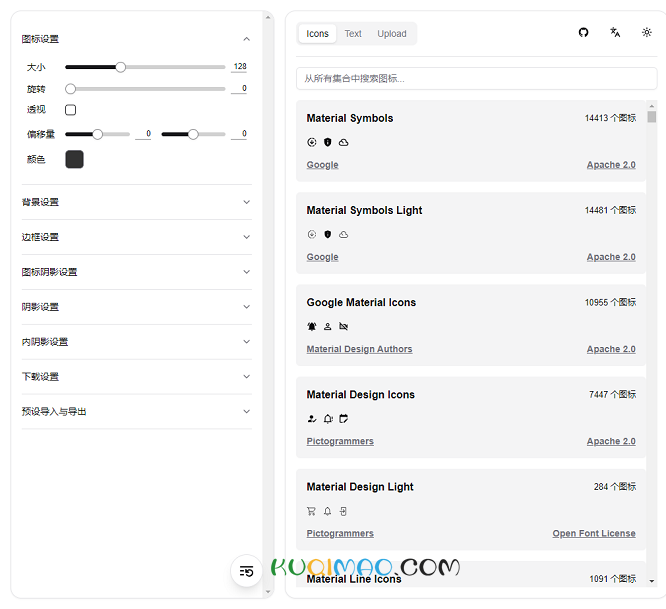Expand the 图标阴影设置 section
The image size is (666, 609).
click(x=136, y=272)
